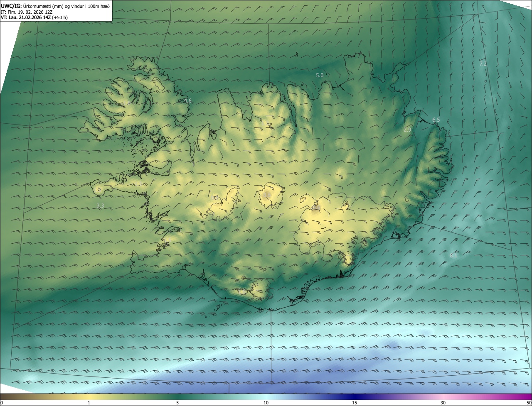Click the color scale label 0

(2, 403)
